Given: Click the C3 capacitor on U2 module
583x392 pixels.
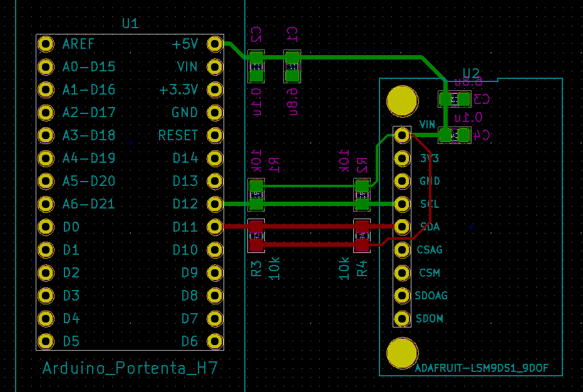Looking at the screenshot, I should tap(454, 98).
